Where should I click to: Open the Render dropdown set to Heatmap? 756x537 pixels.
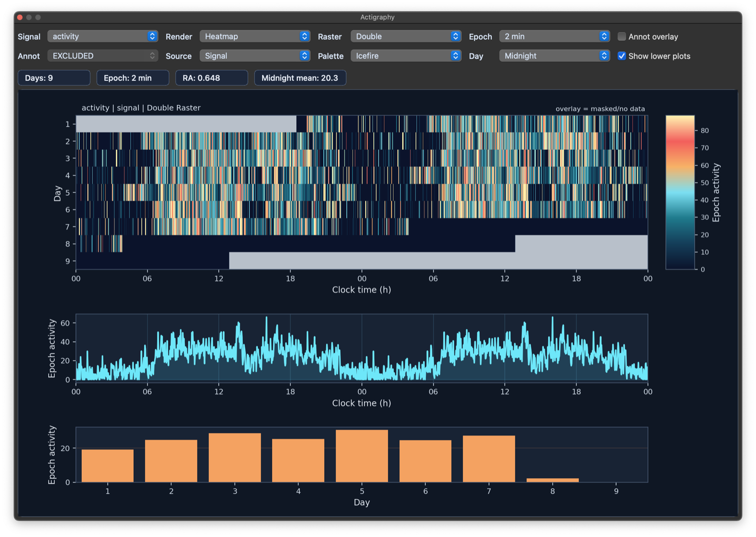pyautogui.click(x=255, y=36)
